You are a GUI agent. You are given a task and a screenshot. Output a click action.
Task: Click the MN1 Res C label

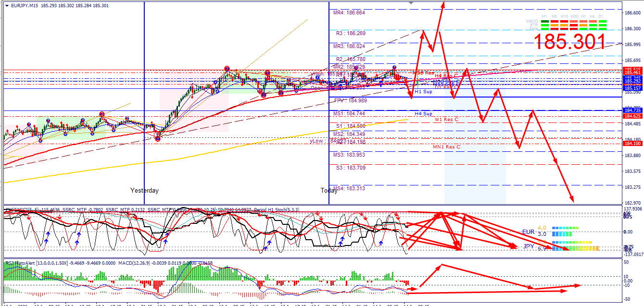click(446, 147)
